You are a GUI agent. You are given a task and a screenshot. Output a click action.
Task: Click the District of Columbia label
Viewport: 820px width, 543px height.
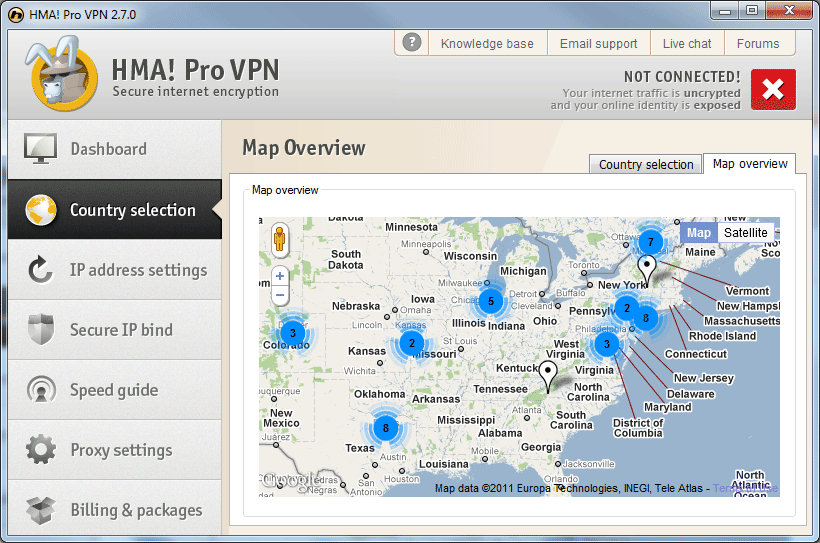638,428
